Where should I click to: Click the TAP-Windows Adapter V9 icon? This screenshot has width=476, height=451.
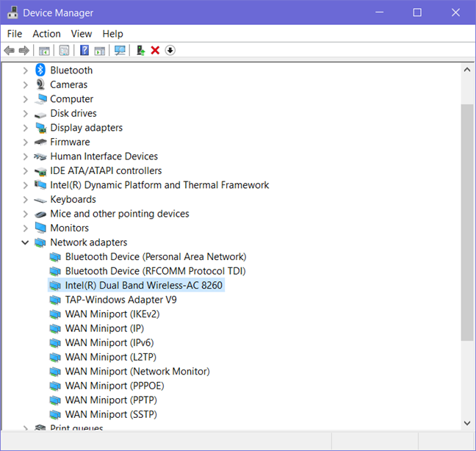point(55,300)
